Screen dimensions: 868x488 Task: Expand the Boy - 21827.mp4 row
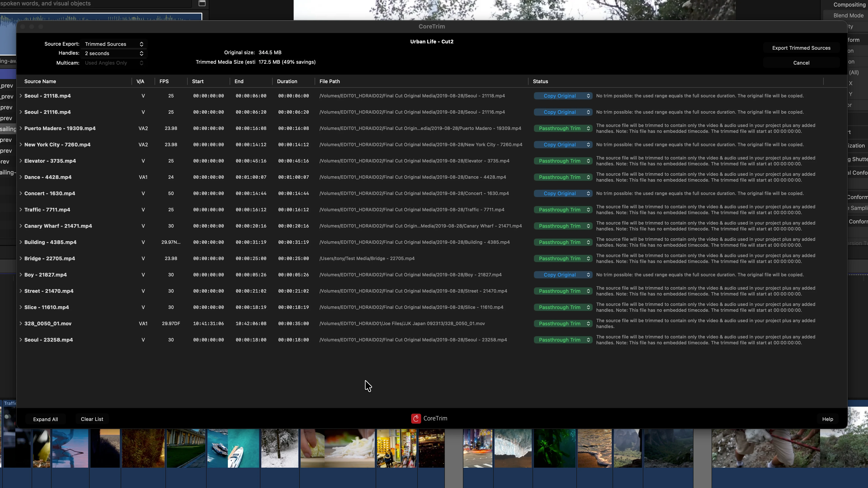click(x=21, y=275)
